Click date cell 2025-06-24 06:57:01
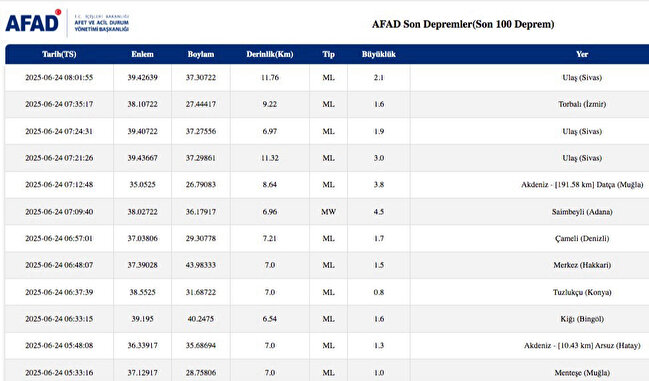This screenshot has height=381, width=649. click(x=59, y=238)
